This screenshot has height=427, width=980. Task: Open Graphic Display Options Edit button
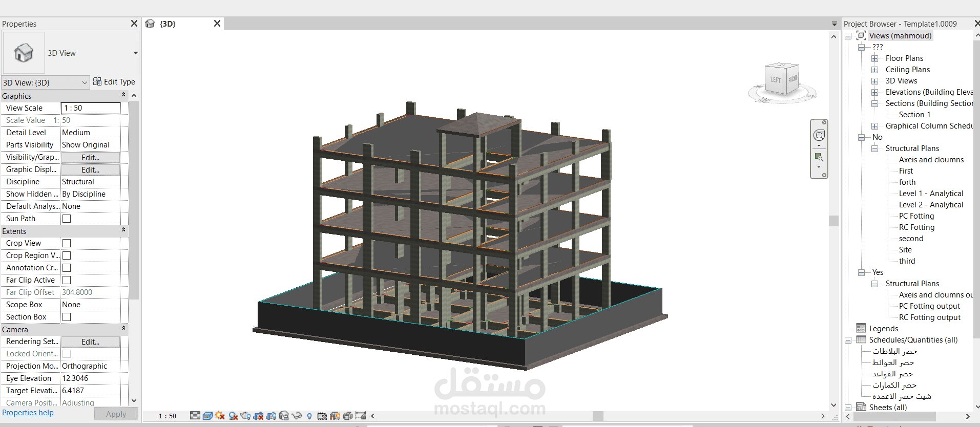(x=91, y=169)
